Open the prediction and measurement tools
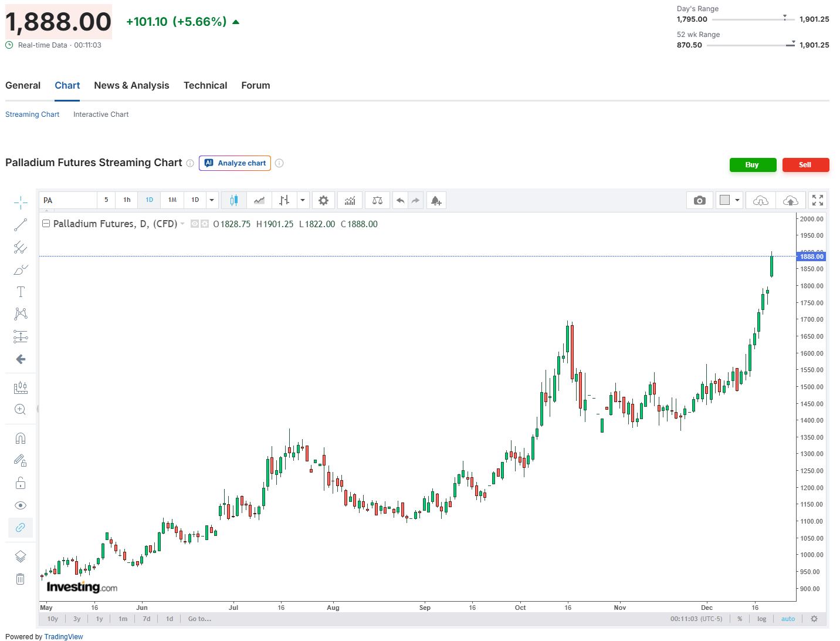 pos(21,336)
